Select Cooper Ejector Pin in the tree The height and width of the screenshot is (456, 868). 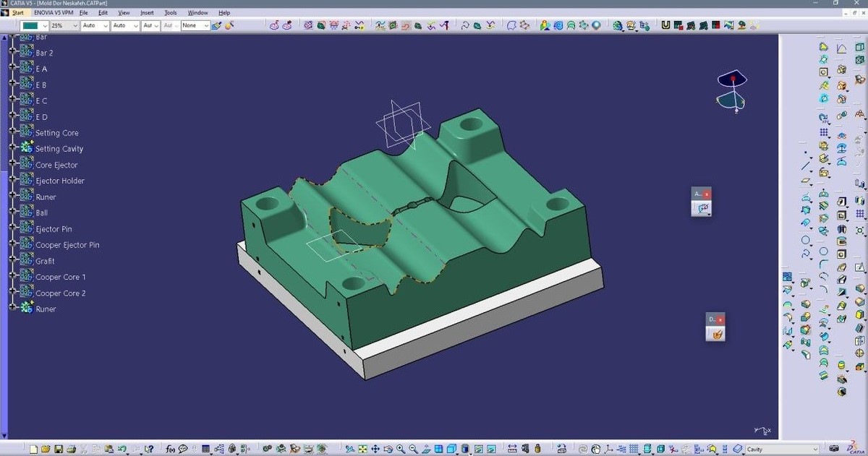click(67, 245)
